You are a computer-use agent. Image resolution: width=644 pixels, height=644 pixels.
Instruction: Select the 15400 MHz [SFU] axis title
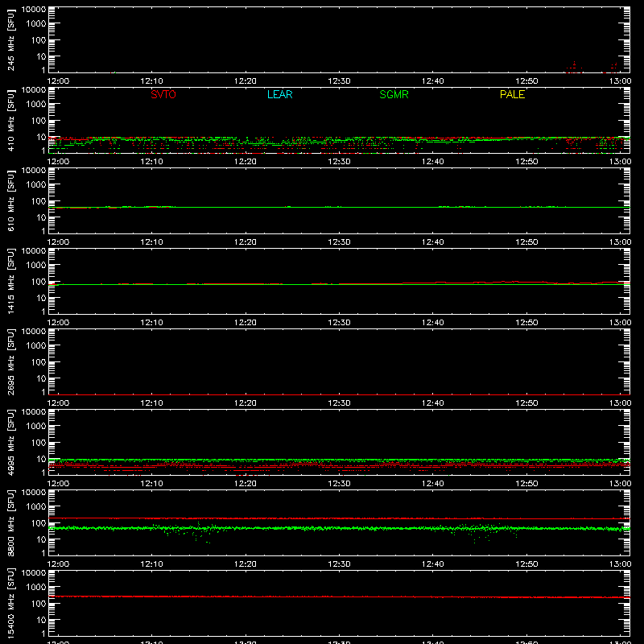tap(11, 603)
